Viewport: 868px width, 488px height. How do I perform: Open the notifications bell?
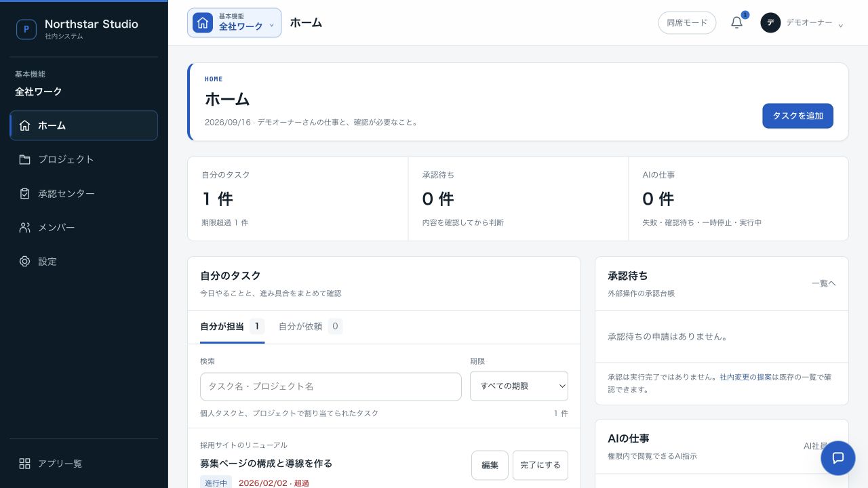point(737,22)
